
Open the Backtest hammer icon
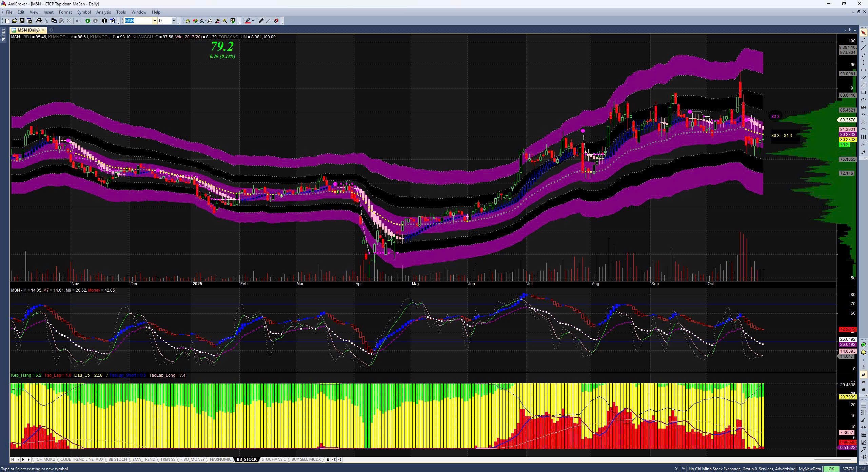tap(218, 21)
